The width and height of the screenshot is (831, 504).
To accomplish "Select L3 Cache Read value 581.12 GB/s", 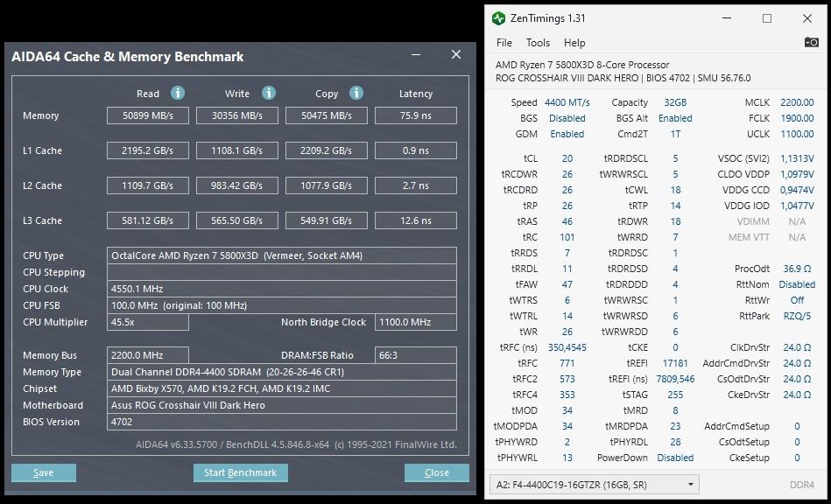I will 148,220.
